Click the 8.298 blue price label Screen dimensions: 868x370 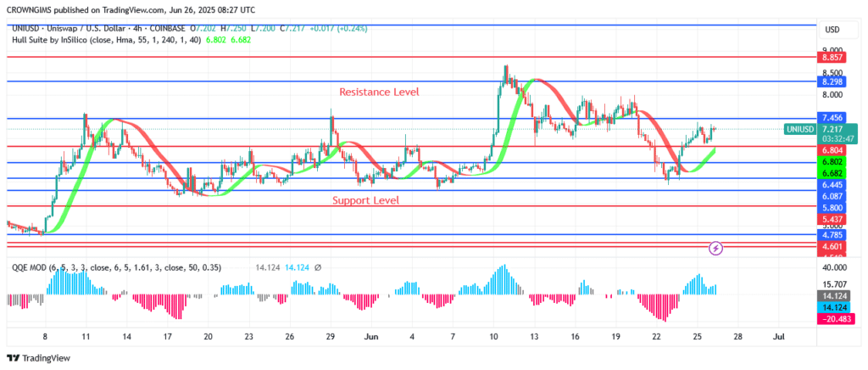point(832,81)
